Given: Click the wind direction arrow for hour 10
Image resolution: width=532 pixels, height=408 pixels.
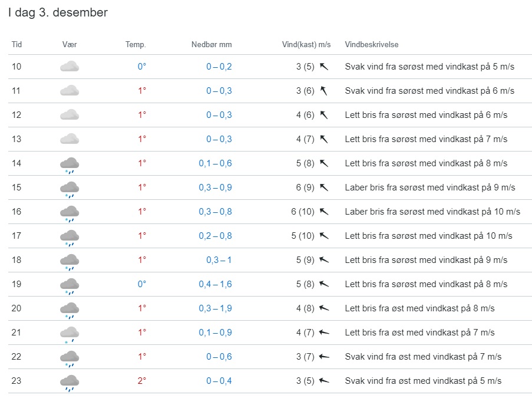Looking at the screenshot, I should point(323,67).
